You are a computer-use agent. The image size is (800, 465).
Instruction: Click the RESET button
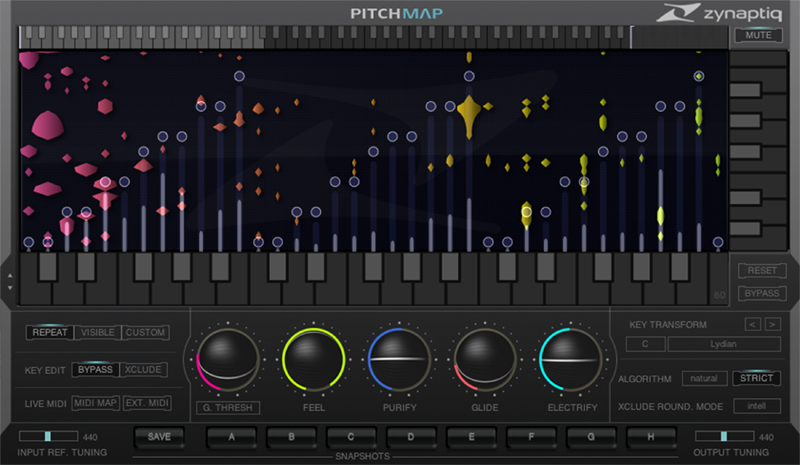point(760,271)
